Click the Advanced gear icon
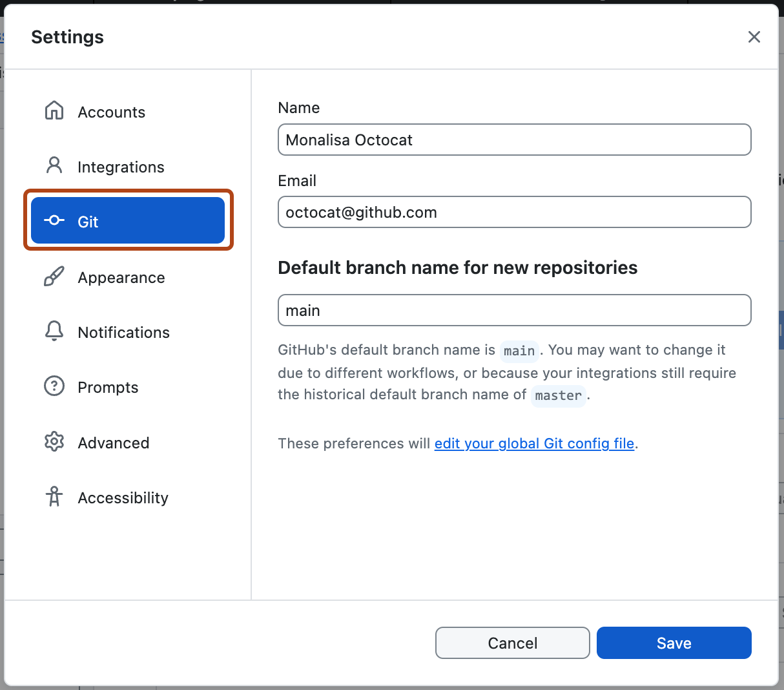 click(54, 442)
